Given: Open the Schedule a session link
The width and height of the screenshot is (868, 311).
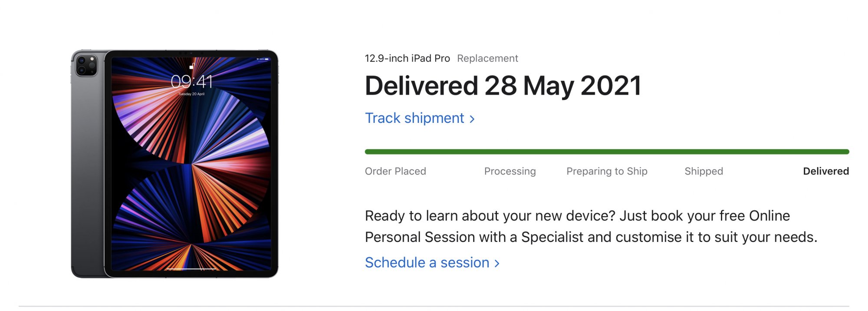Looking at the screenshot, I should [x=427, y=263].
